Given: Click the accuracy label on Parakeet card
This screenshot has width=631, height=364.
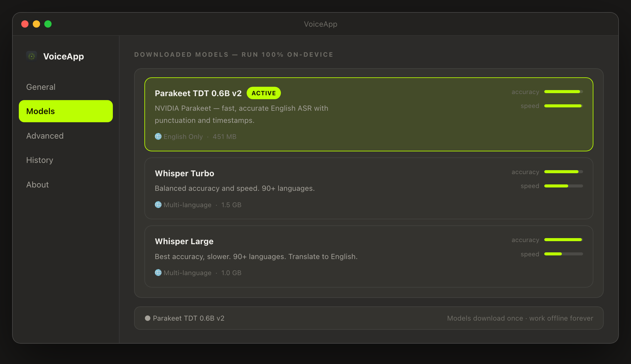Looking at the screenshot, I should pyautogui.click(x=525, y=92).
